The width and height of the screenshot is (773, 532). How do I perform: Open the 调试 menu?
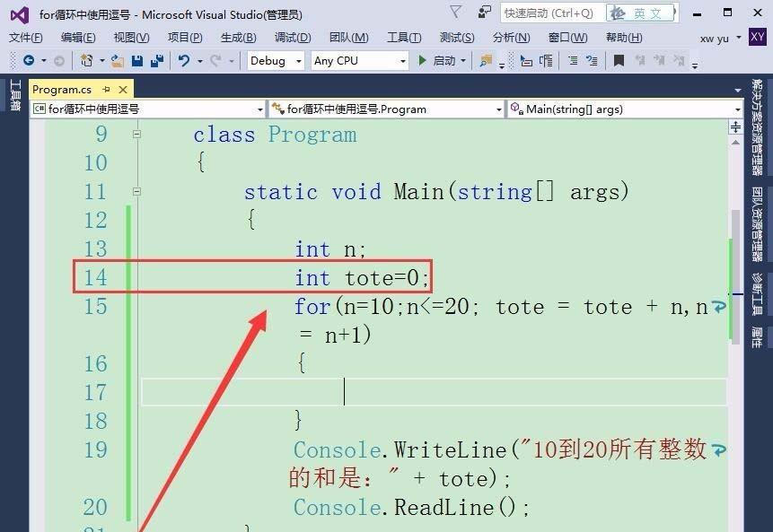[x=292, y=38]
